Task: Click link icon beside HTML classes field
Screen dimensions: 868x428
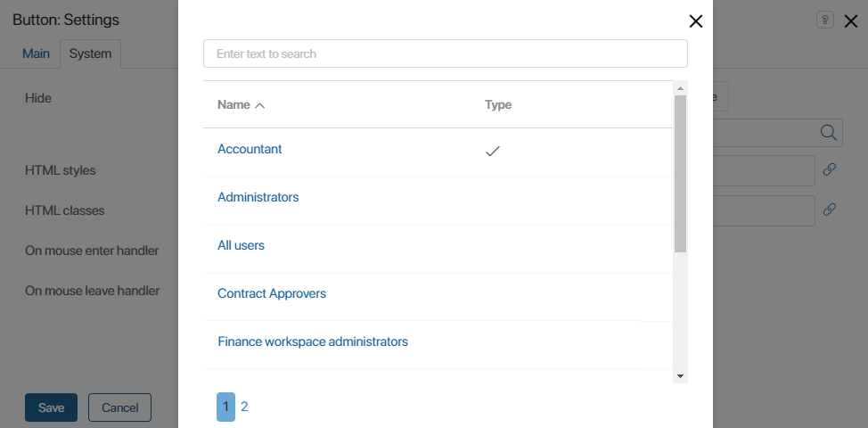Action: pos(829,210)
